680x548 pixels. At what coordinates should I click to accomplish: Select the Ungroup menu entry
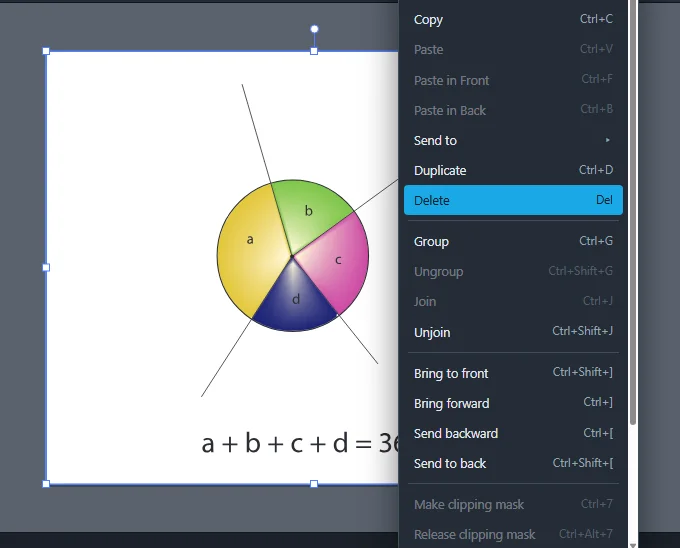point(513,271)
